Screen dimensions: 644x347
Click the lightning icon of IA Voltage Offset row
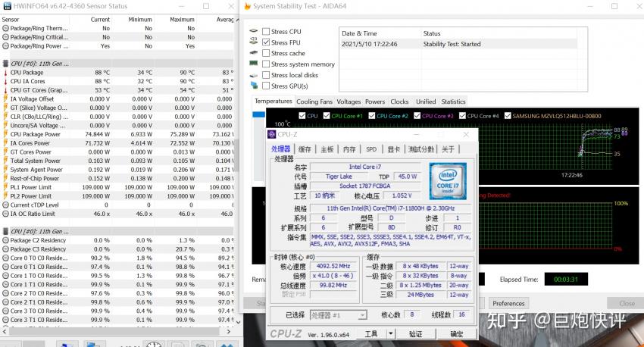point(5,99)
